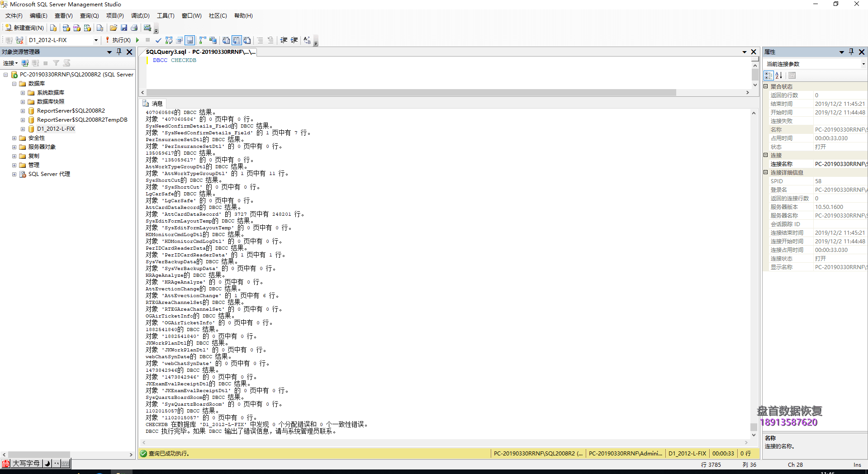This screenshot has height=474, width=868.
Task: Click the IME bar 大写字母 icon
Action: [26, 464]
